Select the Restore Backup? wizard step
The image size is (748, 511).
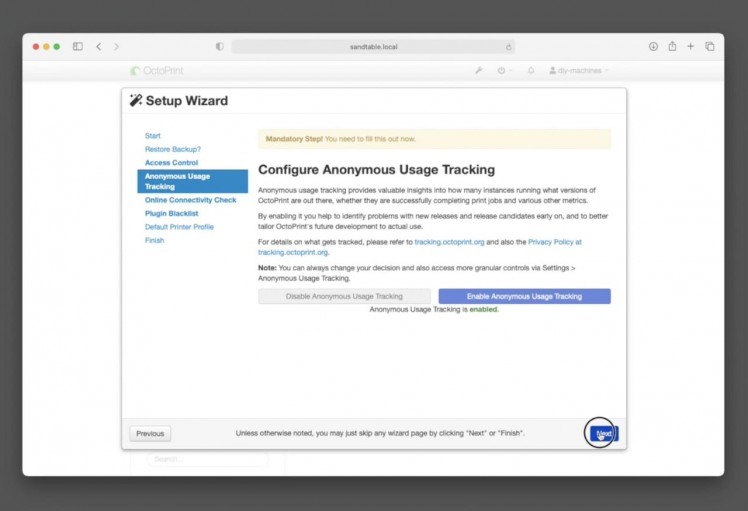coord(173,149)
